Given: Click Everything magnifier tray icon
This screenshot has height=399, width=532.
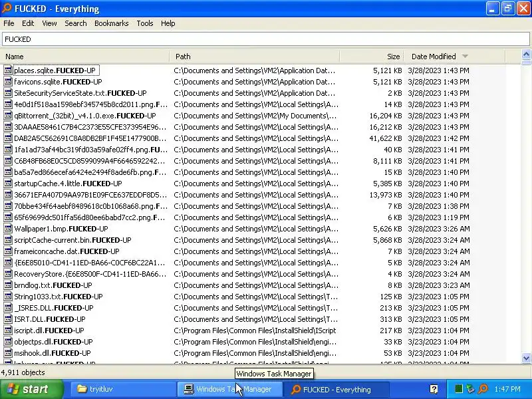Looking at the screenshot, I should 483,389.
